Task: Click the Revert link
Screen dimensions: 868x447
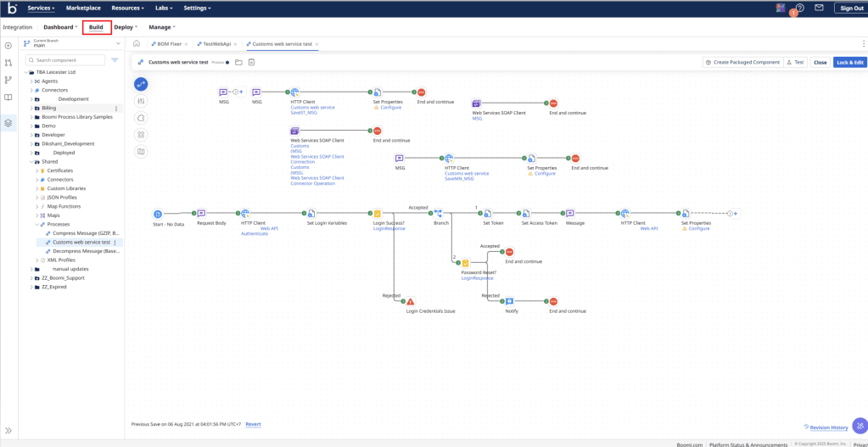Action: [x=253, y=424]
